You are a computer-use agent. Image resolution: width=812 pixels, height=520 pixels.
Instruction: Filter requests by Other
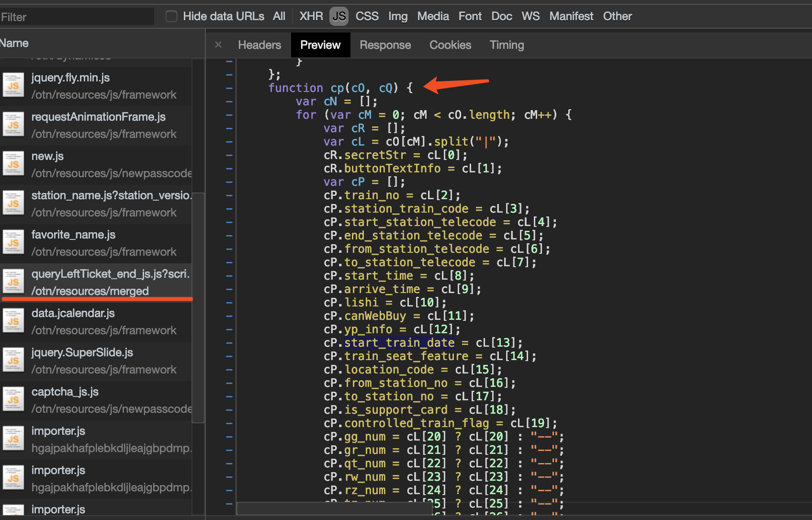coord(618,16)
